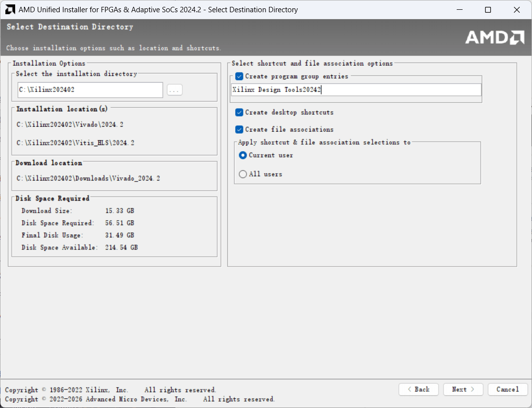
Task: Click the installation directory path field
Action: click(x=90, y=90)
